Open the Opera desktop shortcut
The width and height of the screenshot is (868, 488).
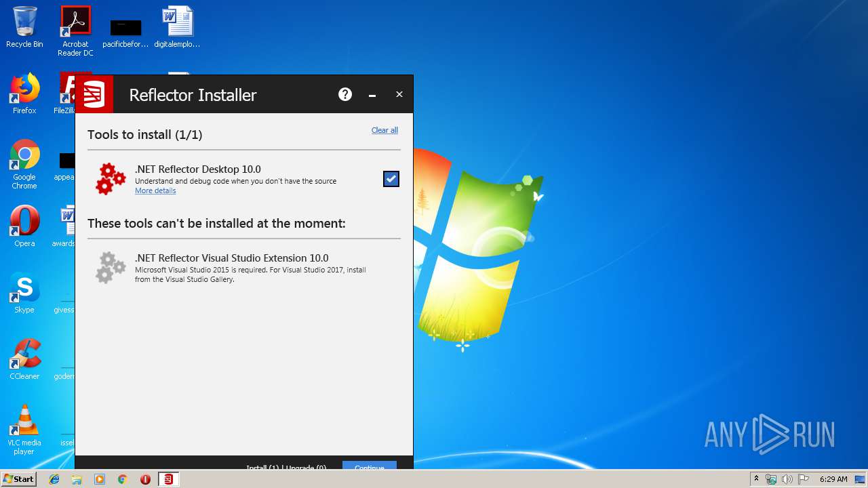(x=24, y=226)
